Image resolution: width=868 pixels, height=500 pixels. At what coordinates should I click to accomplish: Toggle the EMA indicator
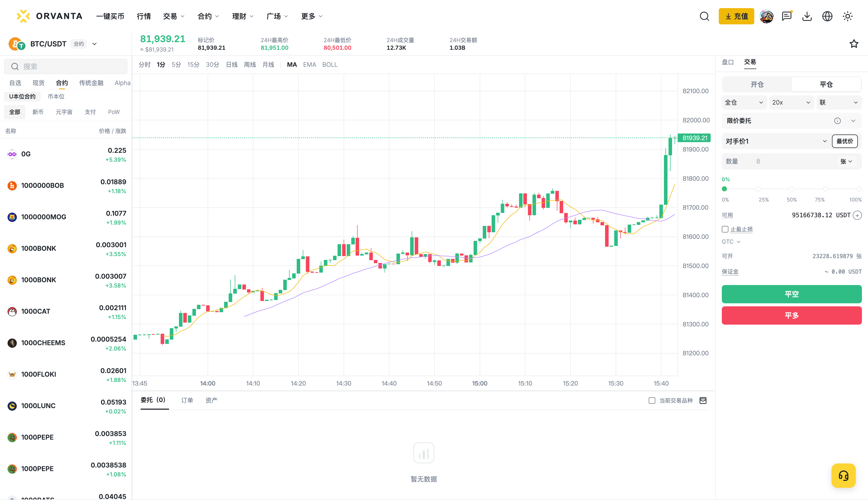(309, 64)
